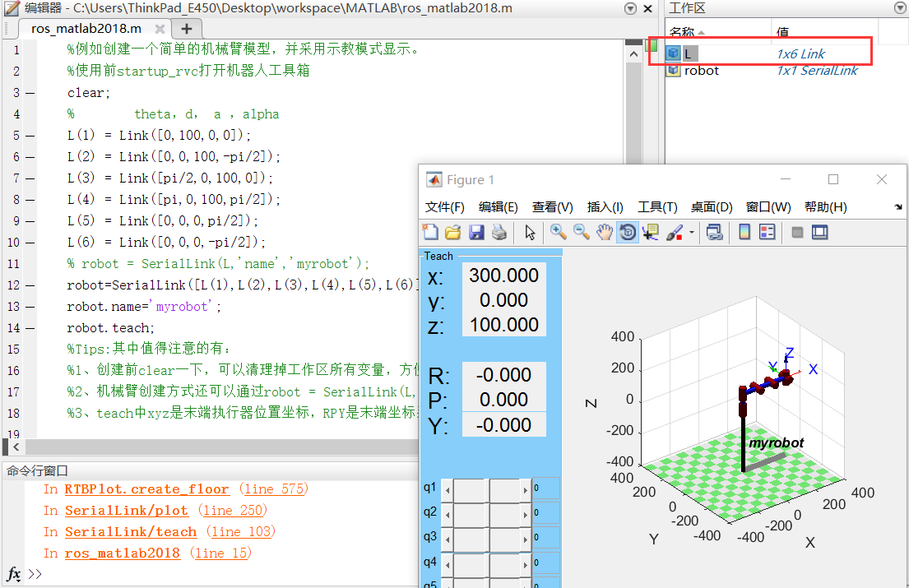909x588 pixels.
Task: Insert a legend using the toolbar icon
Action: coord(767,232)
